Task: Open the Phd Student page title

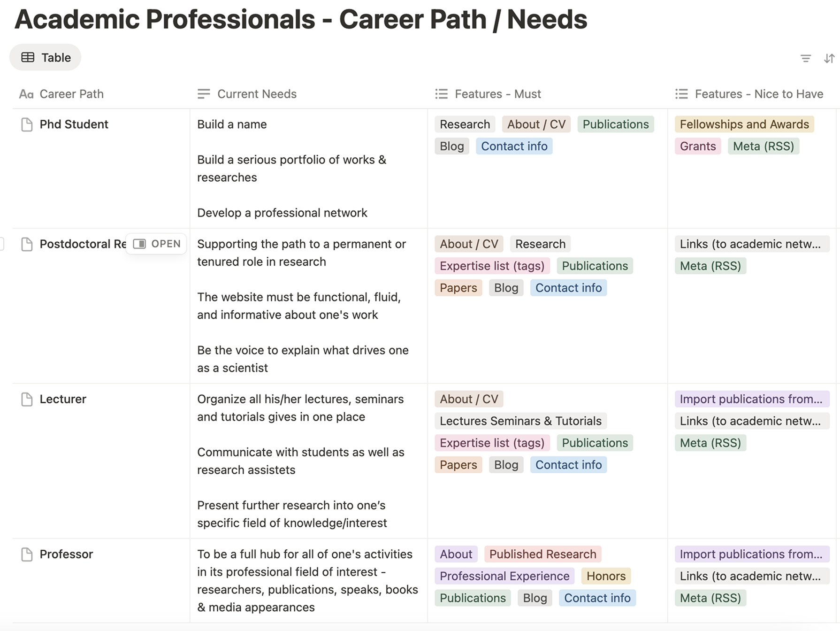Action: (x=74, y=124)
